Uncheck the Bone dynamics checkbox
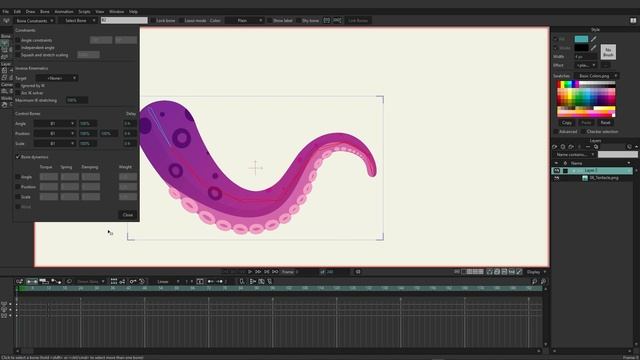The image size is (640, 360). (18, 157)
